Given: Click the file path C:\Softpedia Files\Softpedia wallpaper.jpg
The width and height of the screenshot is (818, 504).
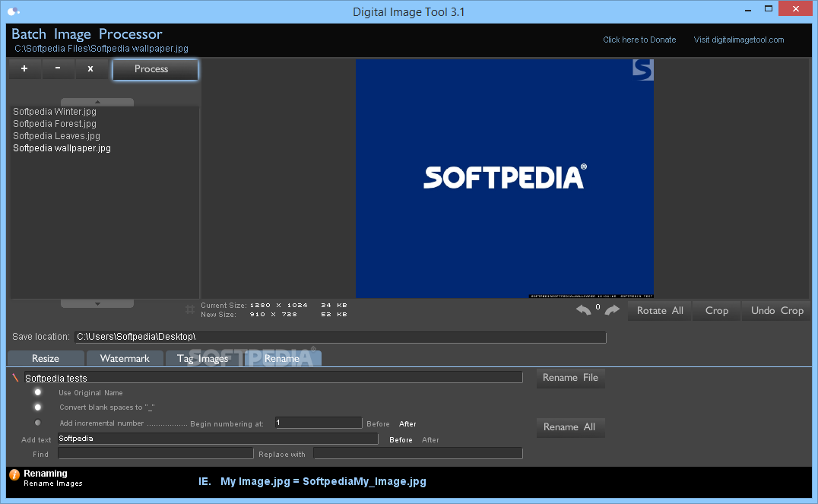Looking at the screenshot, I should point(101,49).
